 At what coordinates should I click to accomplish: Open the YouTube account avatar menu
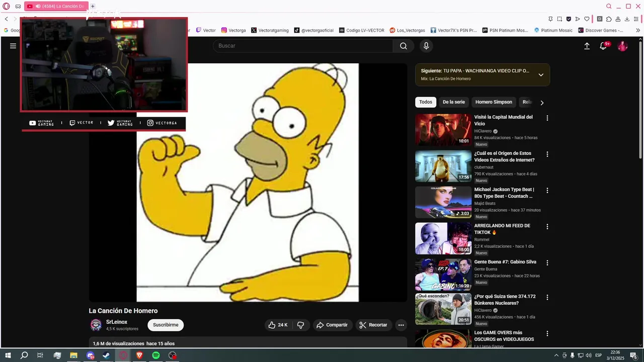click(x=623, y=46)
